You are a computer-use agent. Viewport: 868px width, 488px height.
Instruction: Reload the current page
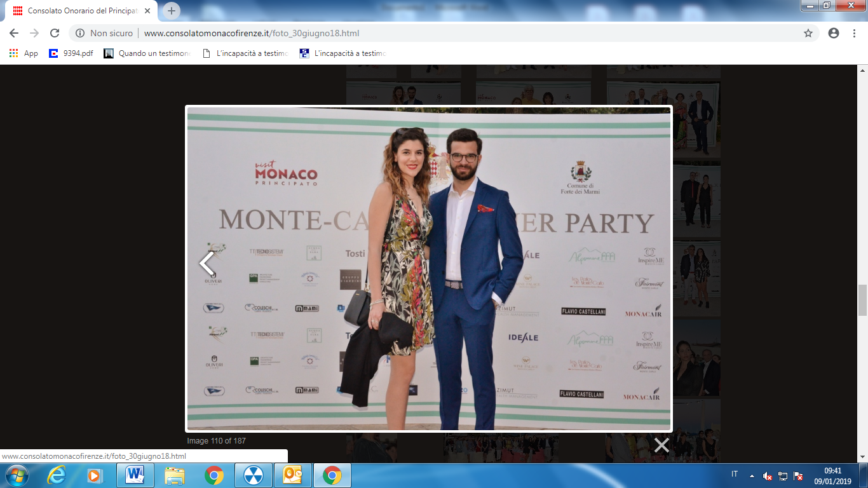pyautogui.click(x=55, y=33)
